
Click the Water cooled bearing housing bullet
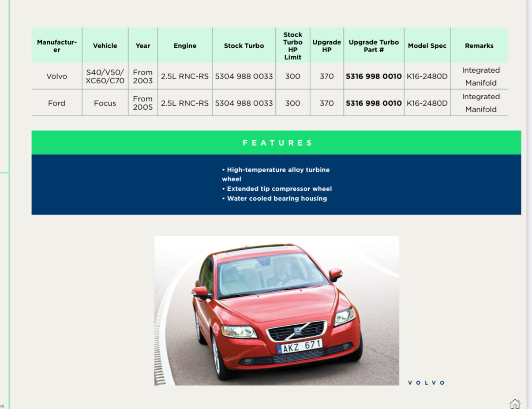pyautogui.click(x=274, y=199)
